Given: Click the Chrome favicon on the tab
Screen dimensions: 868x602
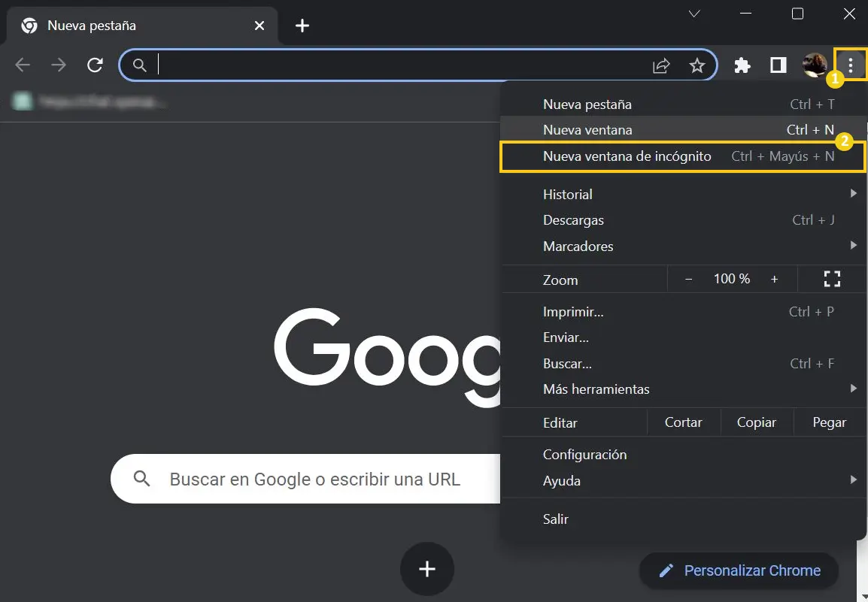Looking at the screenshot, I should coord(29,26).
